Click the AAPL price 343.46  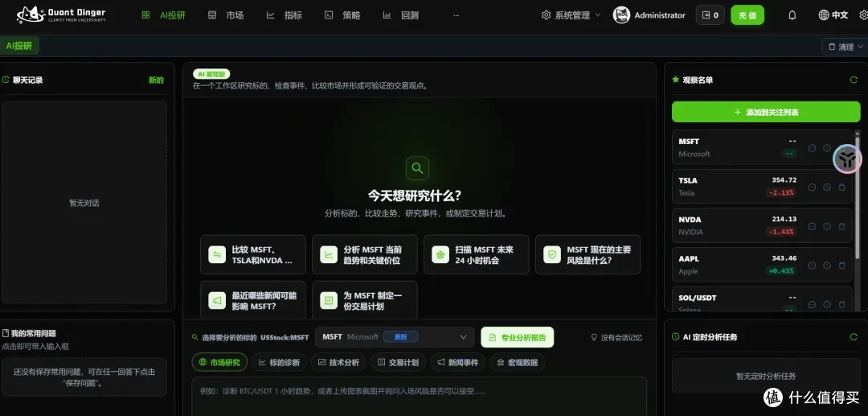[784, 258]
